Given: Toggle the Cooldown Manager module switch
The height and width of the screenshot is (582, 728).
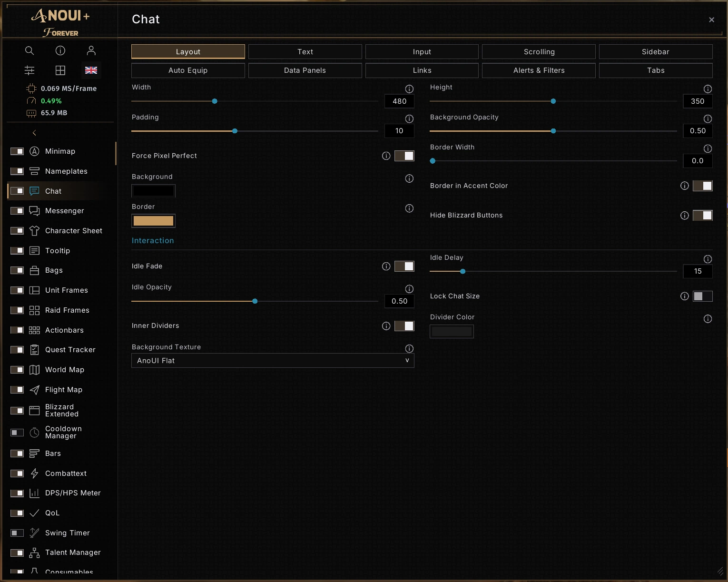Looking at the screenshot, I should tap(17, 433).
